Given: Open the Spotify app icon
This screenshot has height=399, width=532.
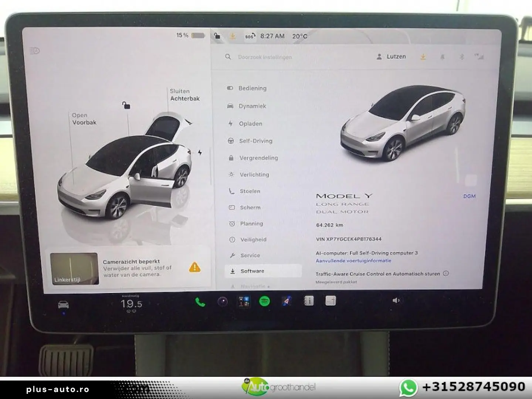Looking at the screenshot, I should coord(265,301).
